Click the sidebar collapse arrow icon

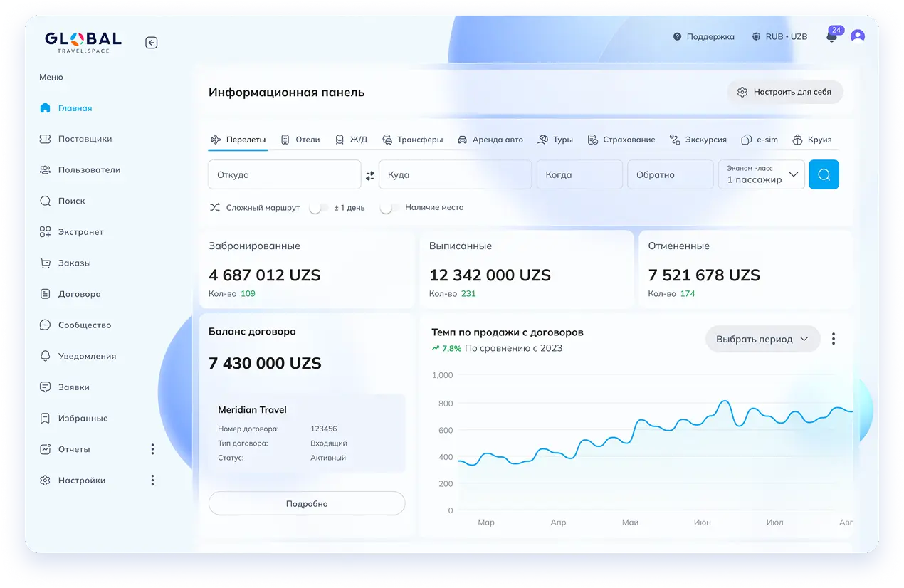click(152, 43)
